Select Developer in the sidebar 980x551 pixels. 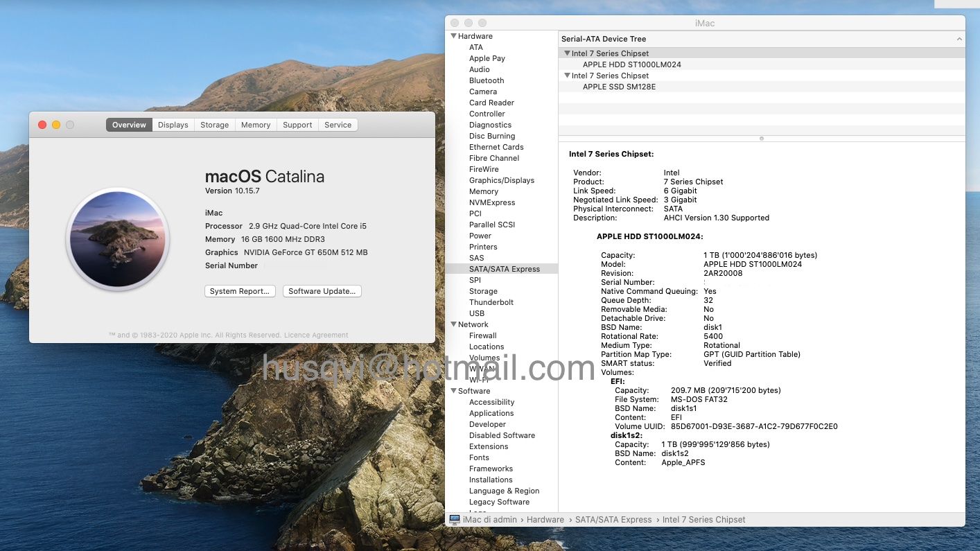point(487,424)
